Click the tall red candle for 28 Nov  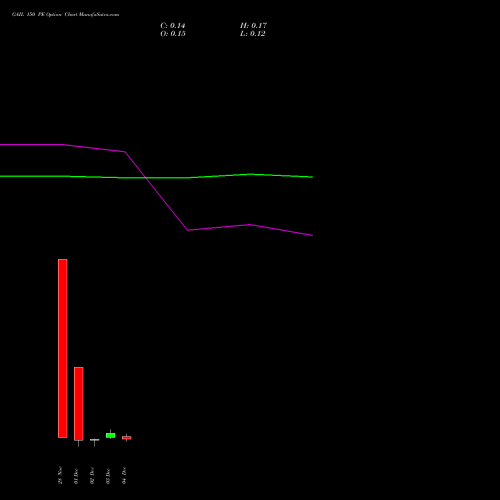coord(63,348)
